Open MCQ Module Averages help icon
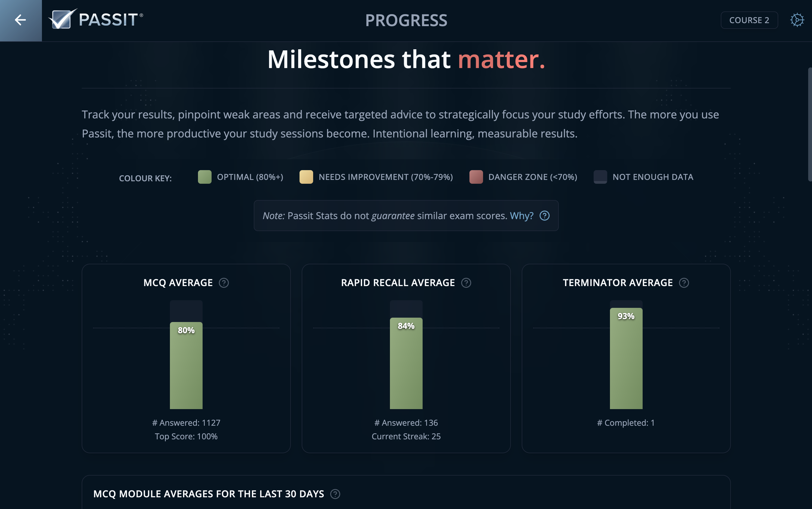Viewport: 812px width, 509px height. coord(335,494)
